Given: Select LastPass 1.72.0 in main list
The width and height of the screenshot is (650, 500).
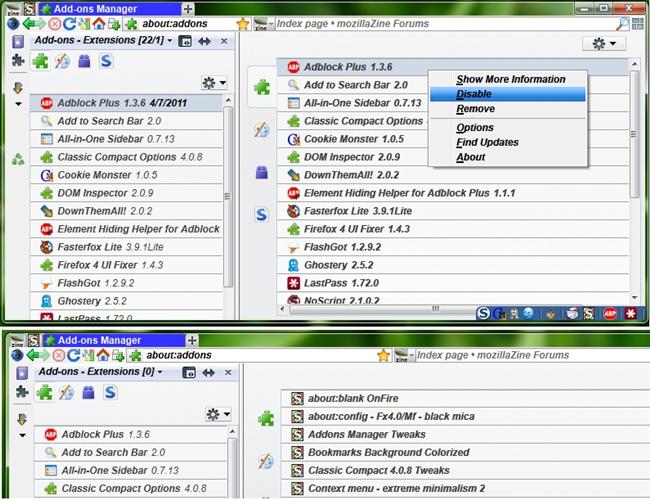Looking at the screenshot, I should click(x=453, y=283).
